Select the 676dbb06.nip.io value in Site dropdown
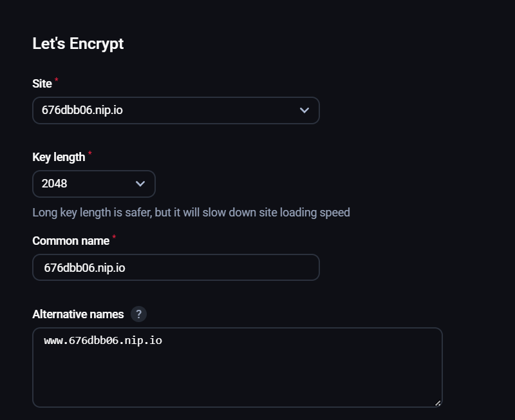515x420 pixels. click(x=82, y=110)
